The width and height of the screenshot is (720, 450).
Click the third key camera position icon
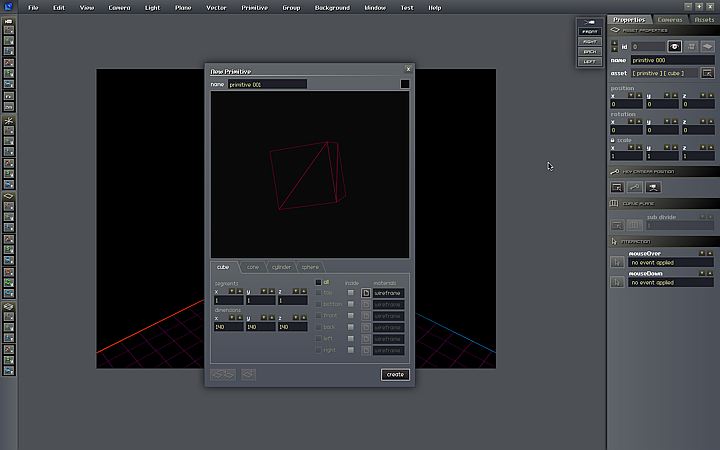click(x=652, y=187)
